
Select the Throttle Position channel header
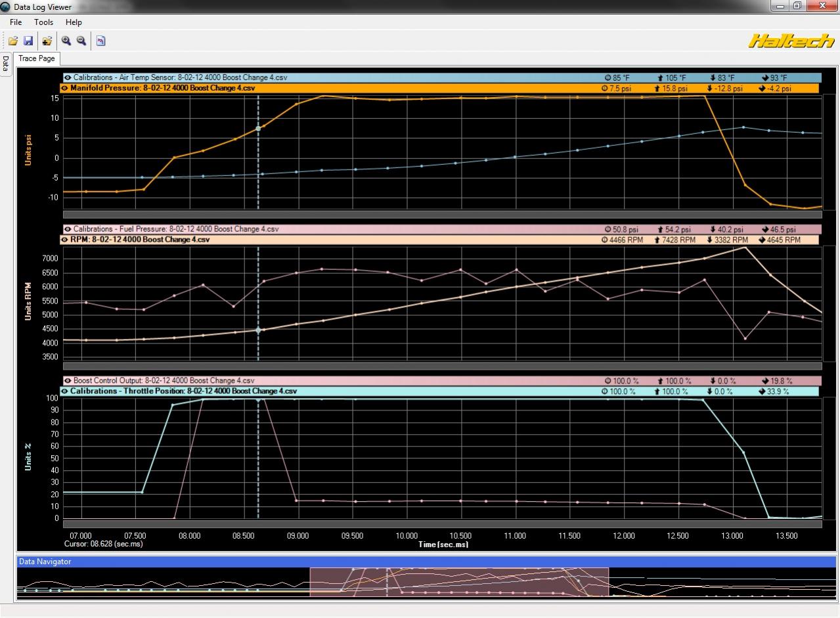coord(440,391)
